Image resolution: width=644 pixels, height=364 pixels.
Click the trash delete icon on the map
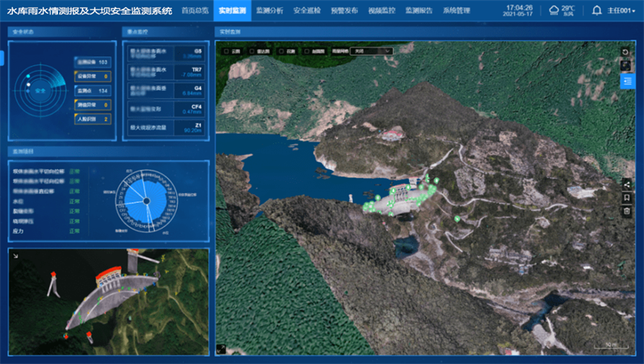point(626,211)
